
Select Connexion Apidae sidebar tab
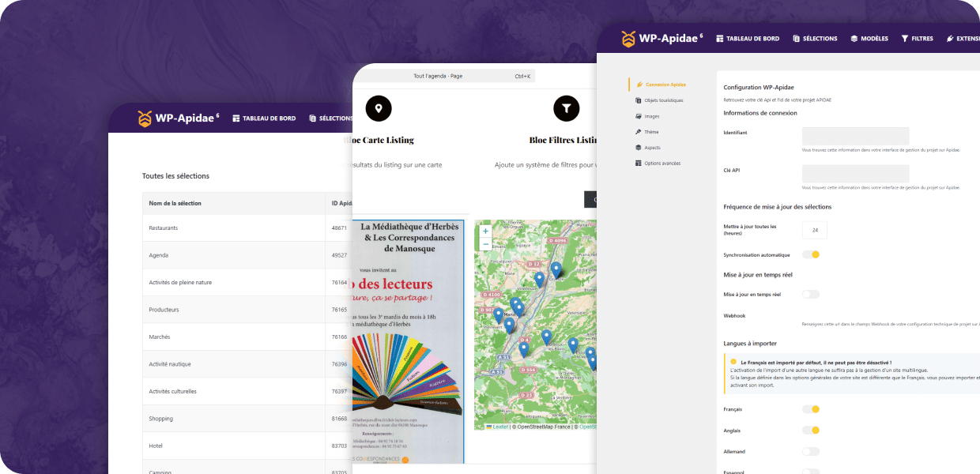(665, 85)
